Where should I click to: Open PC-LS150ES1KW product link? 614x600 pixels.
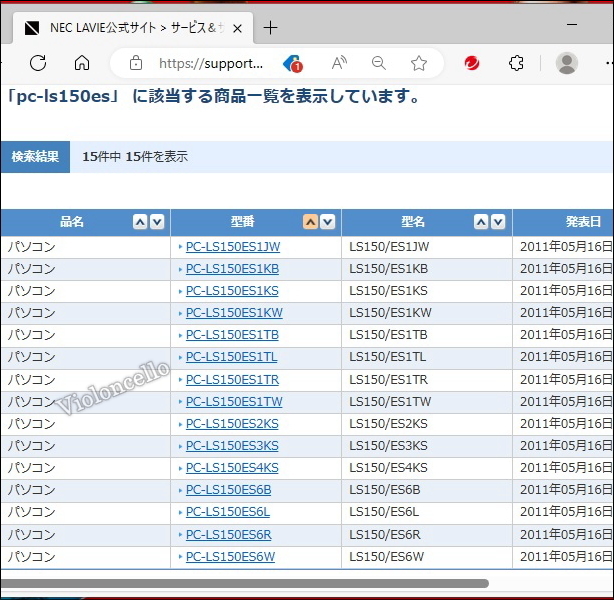[234, 313]
